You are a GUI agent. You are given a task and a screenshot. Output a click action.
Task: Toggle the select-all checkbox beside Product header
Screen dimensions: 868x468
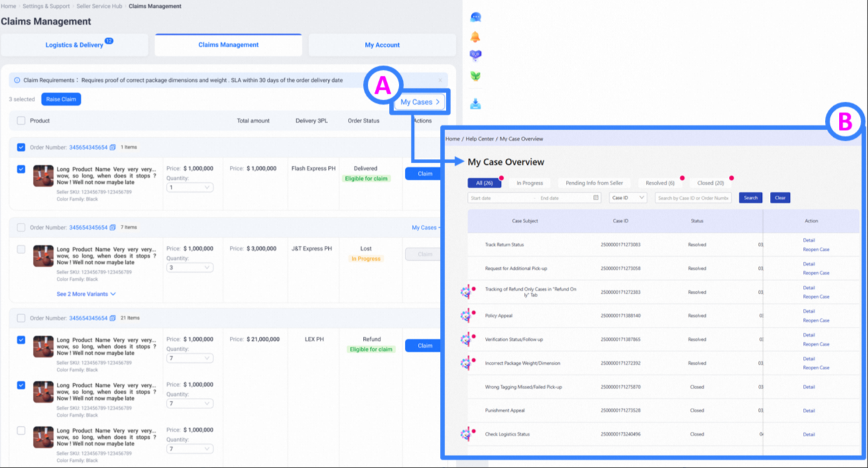pyautogui.click(x=21, y=121)
